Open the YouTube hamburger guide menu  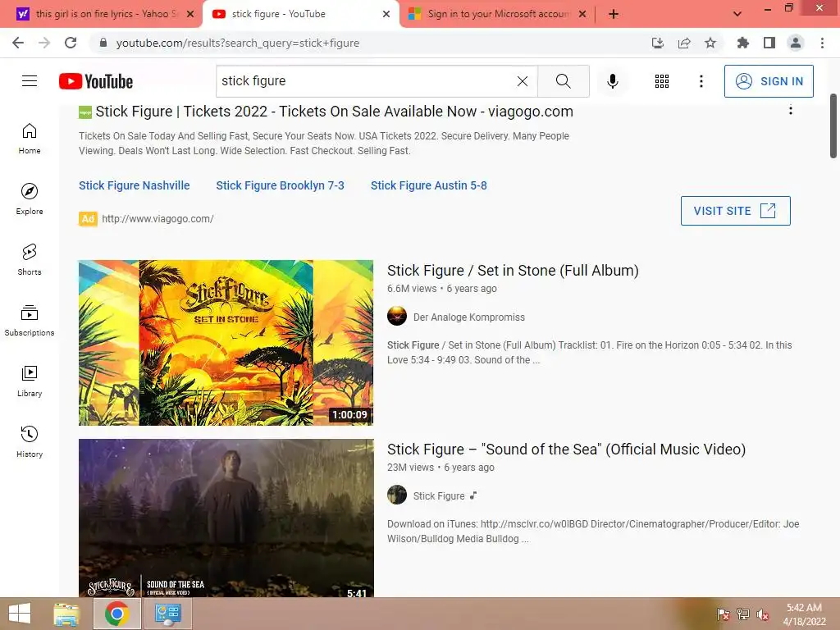point(30,81)
